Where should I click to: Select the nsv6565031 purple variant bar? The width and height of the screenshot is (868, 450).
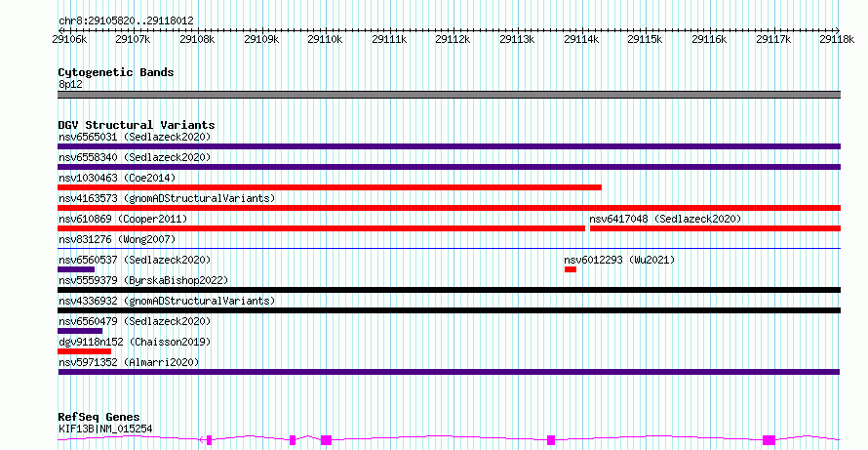tap(449, 146)
